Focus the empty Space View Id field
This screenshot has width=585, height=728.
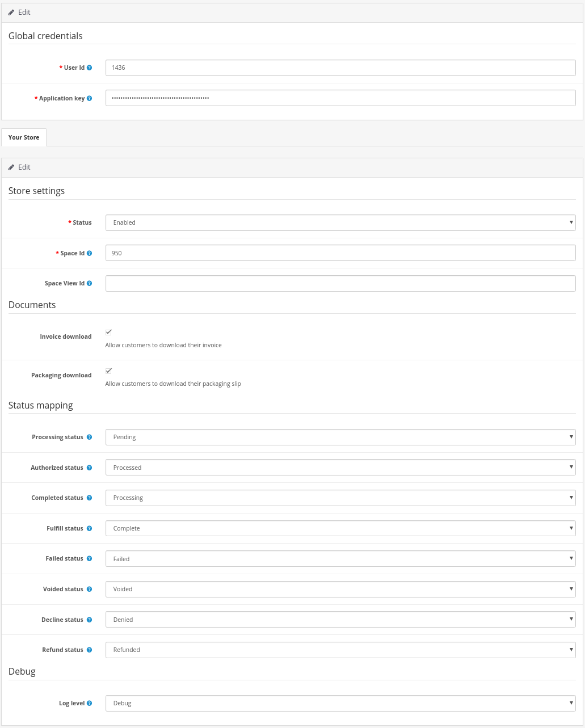click(340, 283)
